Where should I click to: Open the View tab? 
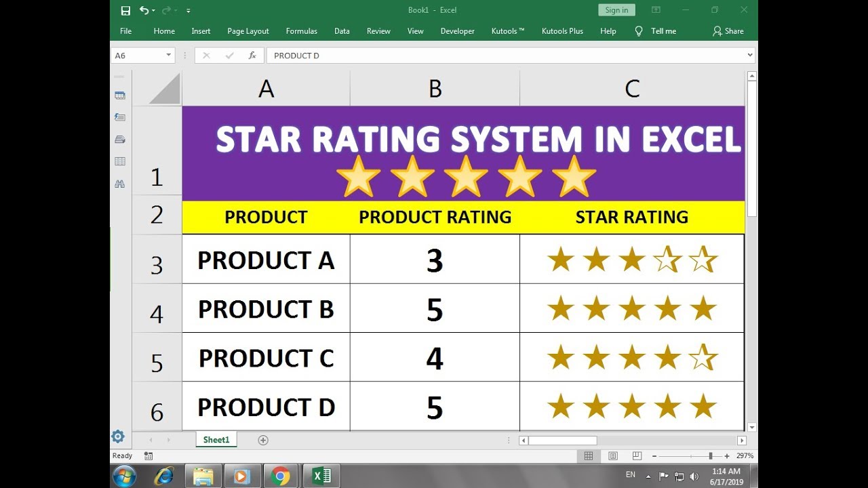[x=415, y=31]
